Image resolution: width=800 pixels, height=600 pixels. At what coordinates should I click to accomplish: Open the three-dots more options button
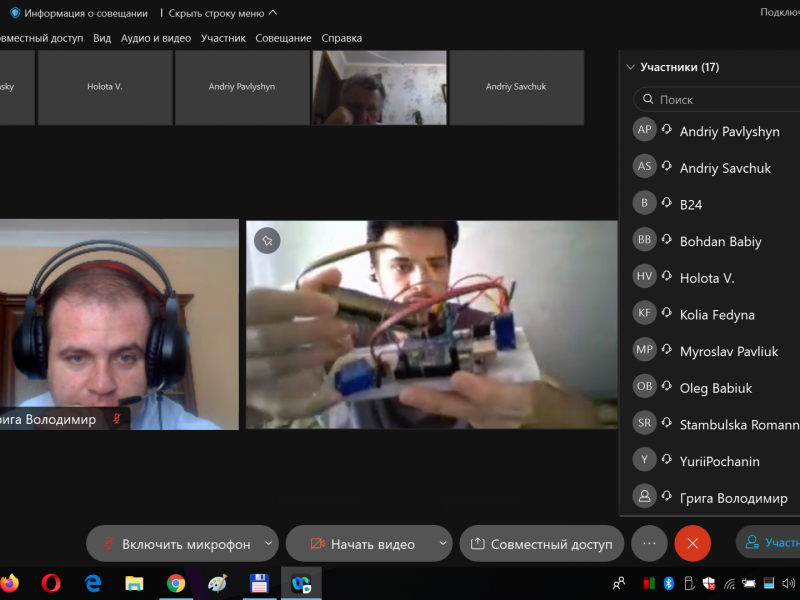(649, 543)
